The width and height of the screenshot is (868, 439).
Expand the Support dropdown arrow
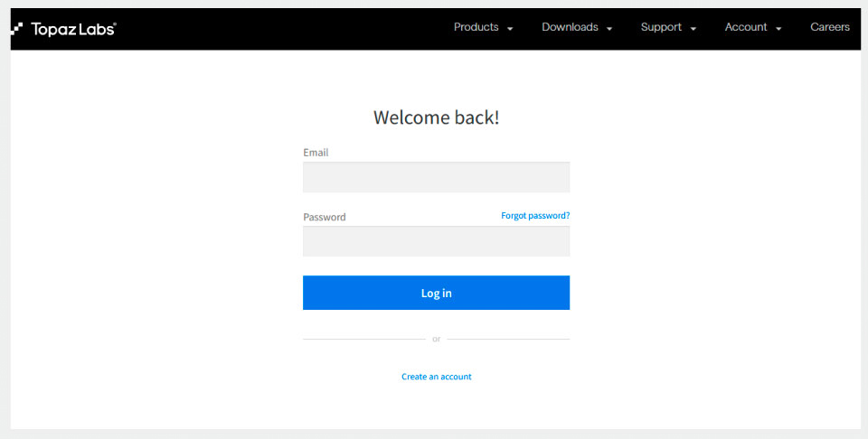coord(693,29)
